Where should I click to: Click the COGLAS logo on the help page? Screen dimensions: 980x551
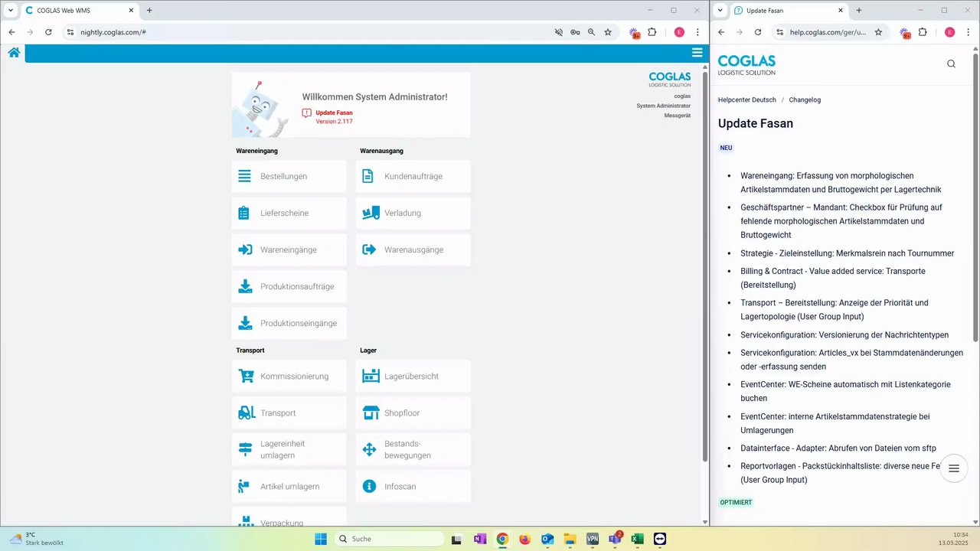pos(746,64)
